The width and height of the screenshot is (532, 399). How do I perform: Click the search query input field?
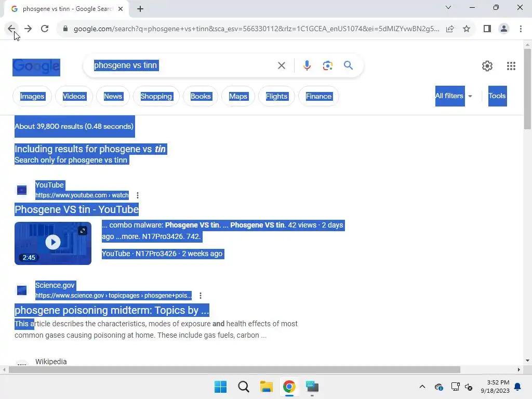(183, 65)
